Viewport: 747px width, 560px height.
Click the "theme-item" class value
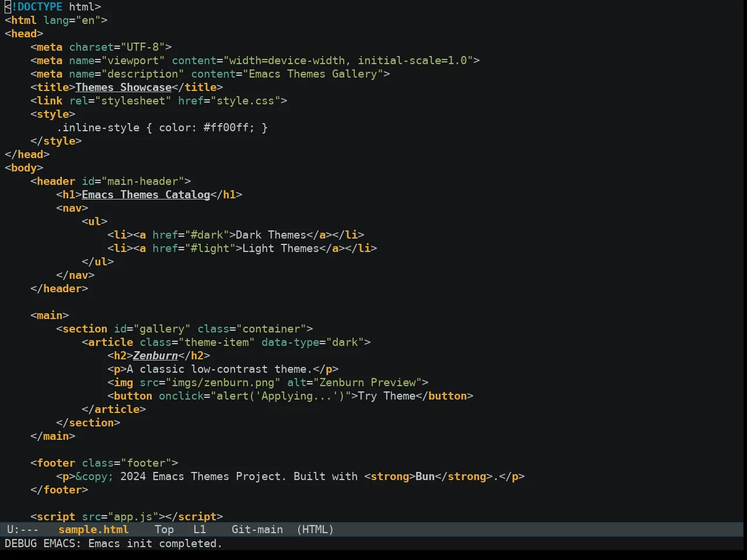coord(217,342)
